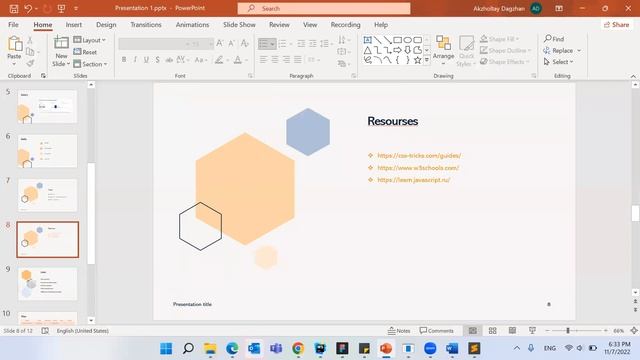This screenshot has height=360, width=640.
Task: Expand the shapes gallery More arrow
Action: point(427,60)
